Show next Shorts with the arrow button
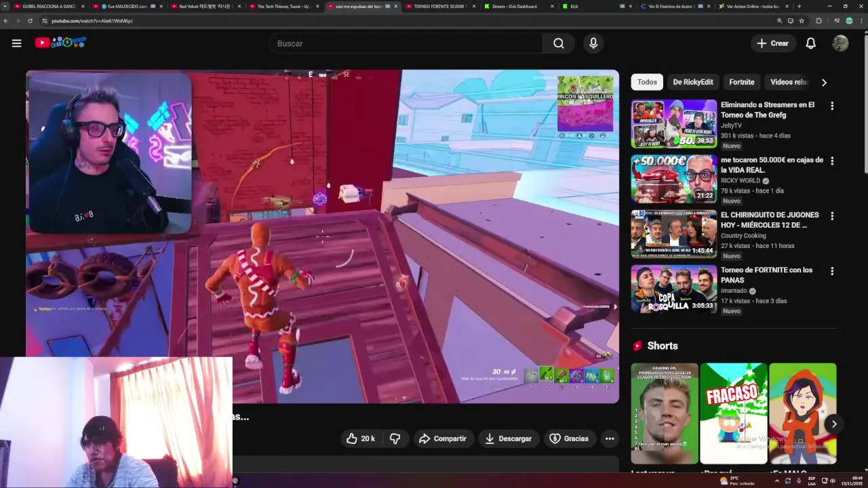 tap(834, 424)
